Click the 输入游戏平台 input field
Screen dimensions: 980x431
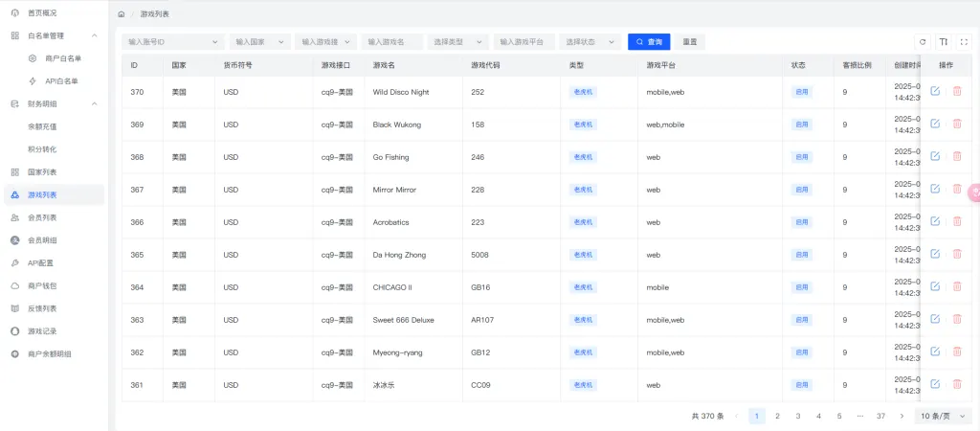tap(523, 42)
